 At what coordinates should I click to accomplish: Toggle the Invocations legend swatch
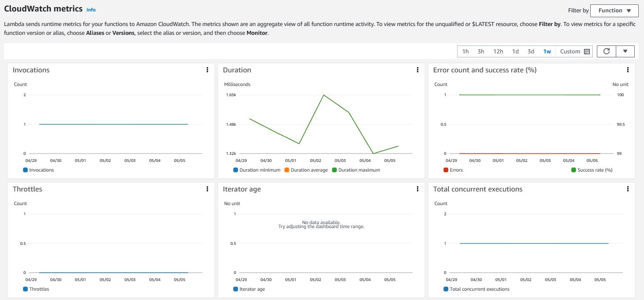25,170
